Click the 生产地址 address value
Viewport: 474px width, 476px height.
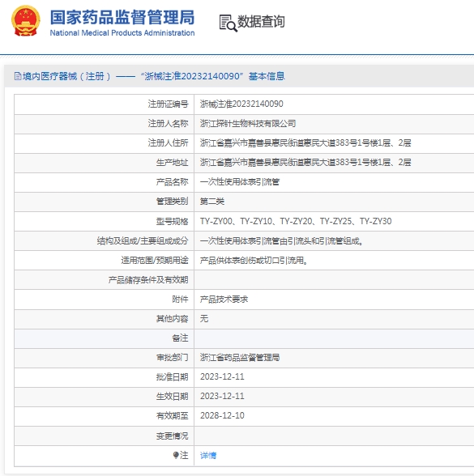coord(305,163)
